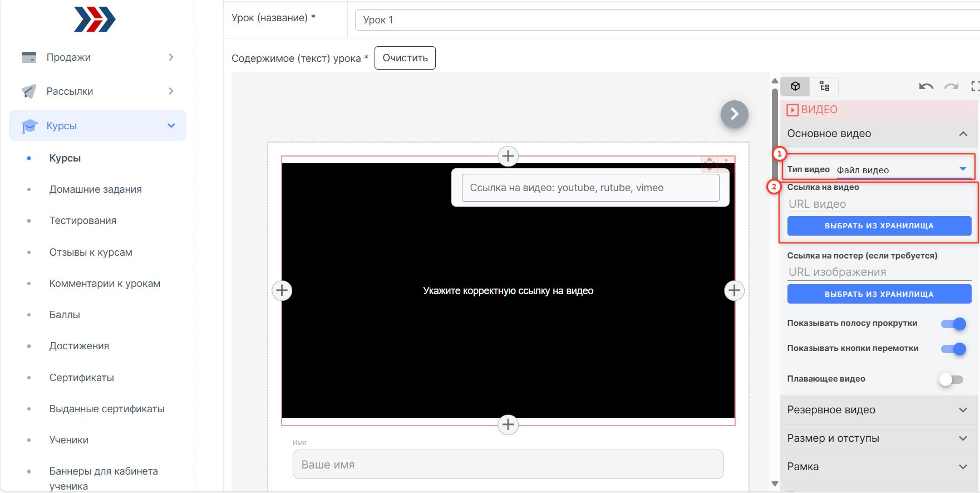Open the structure tree tab icon
Image resolution: width=980 pixels, height=493 pixels.
tap(824, 86)
